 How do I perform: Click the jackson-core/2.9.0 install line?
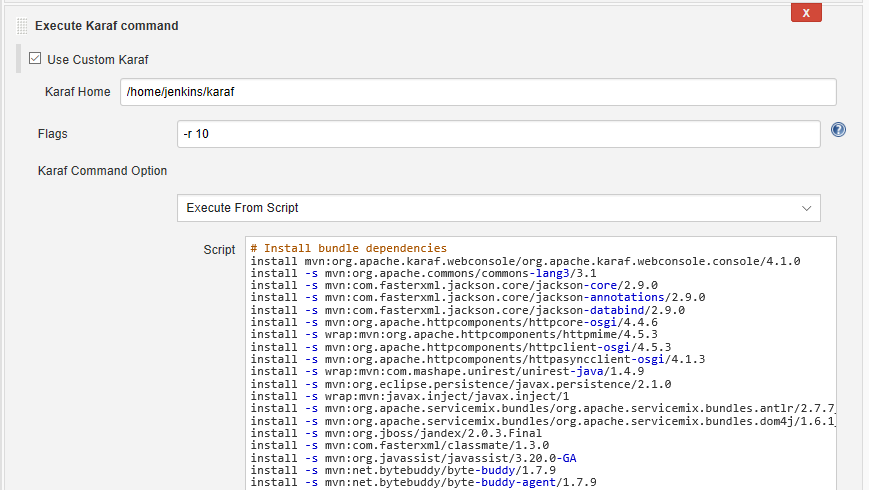(454, 285)
